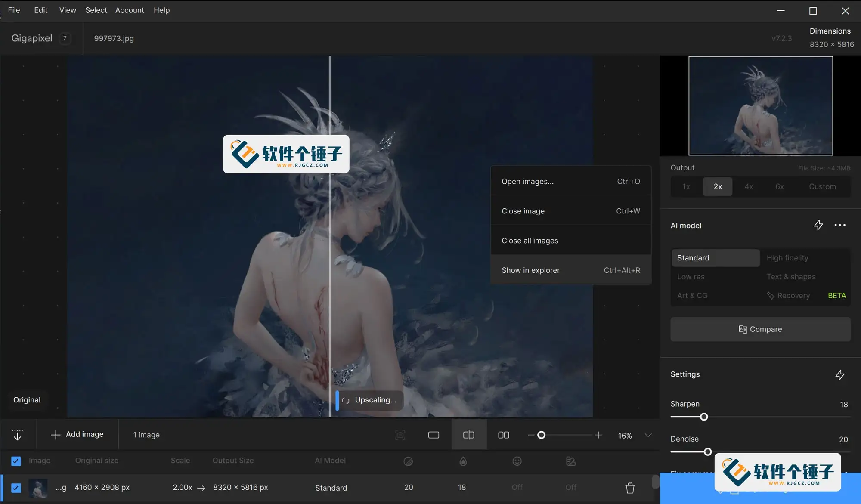The width and height of the screenshot is (861, 504).
Task: Click the Gigapixel 7 logo label
Action: 41,38
